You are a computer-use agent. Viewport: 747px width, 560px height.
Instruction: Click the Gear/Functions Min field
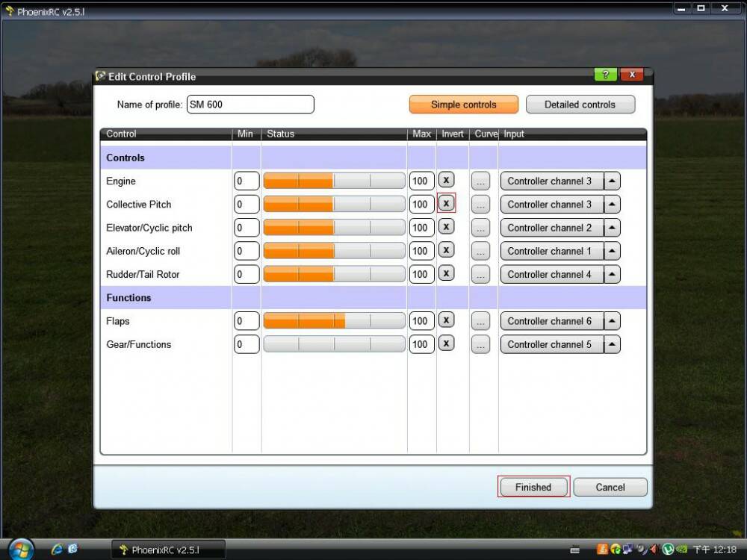pyautogui.click(x=247, y=344)
